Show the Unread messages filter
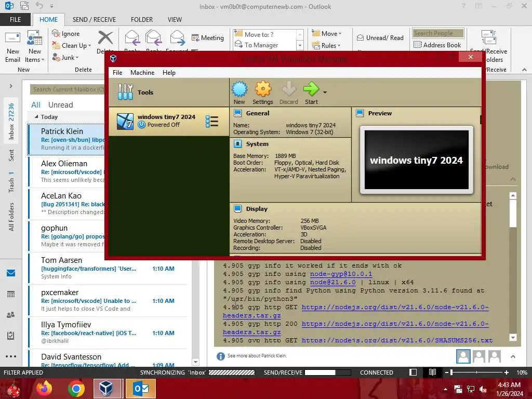The image size is (532, 399). pyautogui.click(x=60, y=105)
